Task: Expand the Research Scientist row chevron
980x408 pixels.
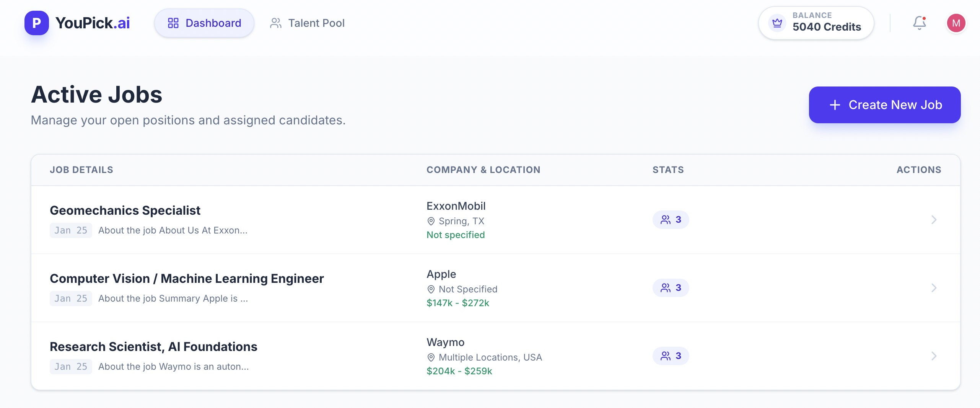Action: tap(934, 356)
